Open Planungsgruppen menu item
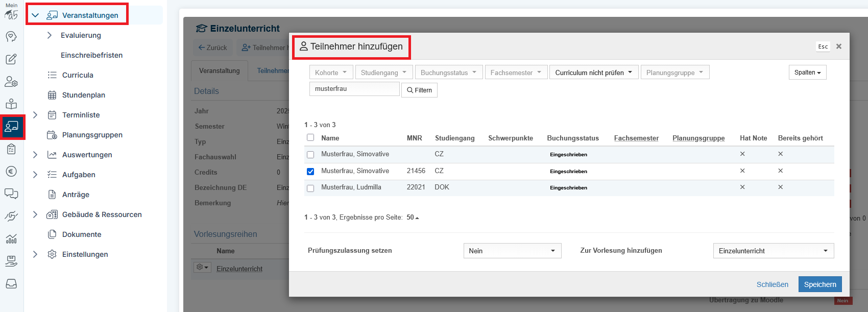Screen dimensions: 868x312 [x=92, y=135]
